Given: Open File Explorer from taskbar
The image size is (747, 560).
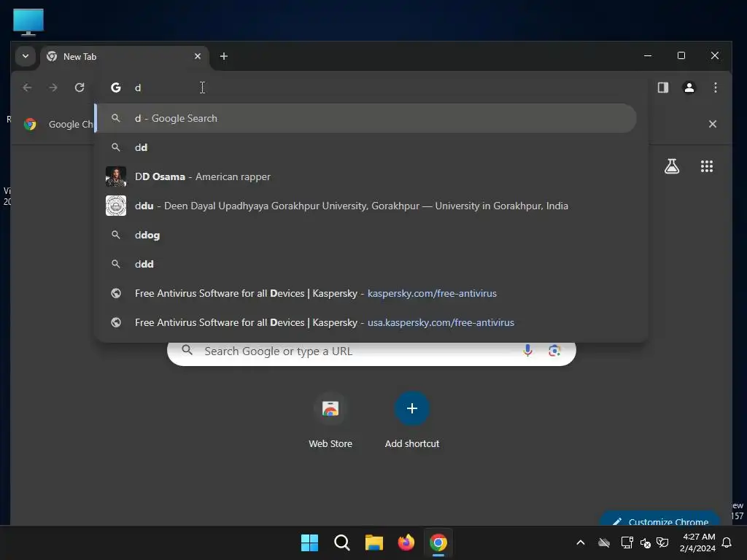Looking at the screenshot, I should (374, 542).
